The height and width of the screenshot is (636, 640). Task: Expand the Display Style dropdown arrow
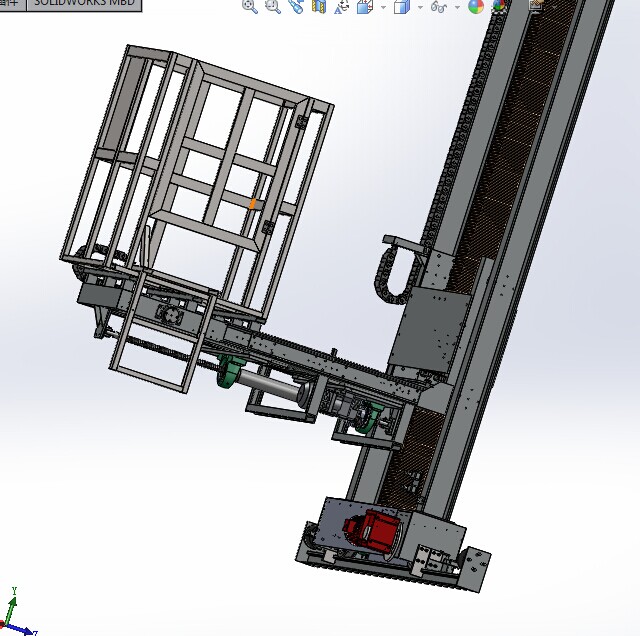point(420,7)
